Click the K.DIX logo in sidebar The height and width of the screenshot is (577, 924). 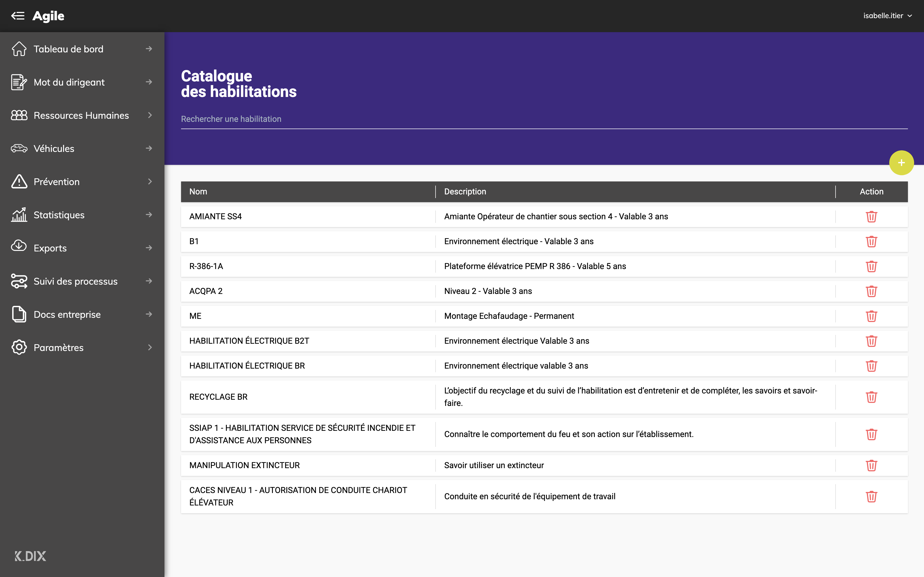30,556
